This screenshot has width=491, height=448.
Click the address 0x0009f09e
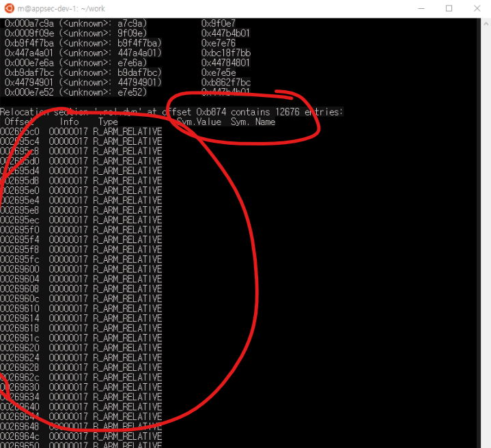29,33
